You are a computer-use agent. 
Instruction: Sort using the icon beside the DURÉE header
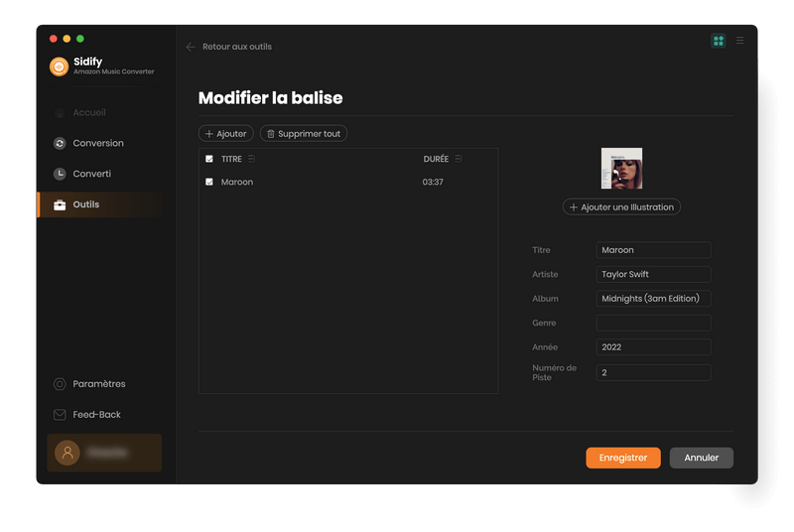click(459, 159)
